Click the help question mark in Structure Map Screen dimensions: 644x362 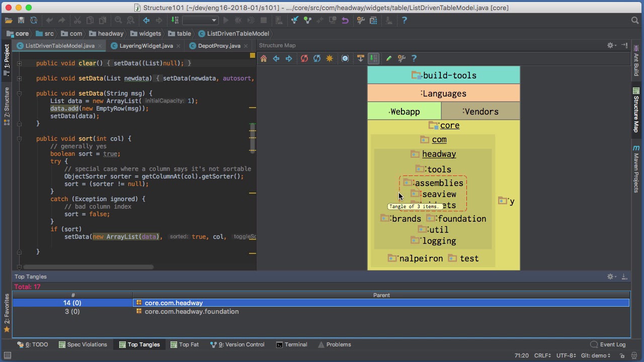[x=414, y=58]
